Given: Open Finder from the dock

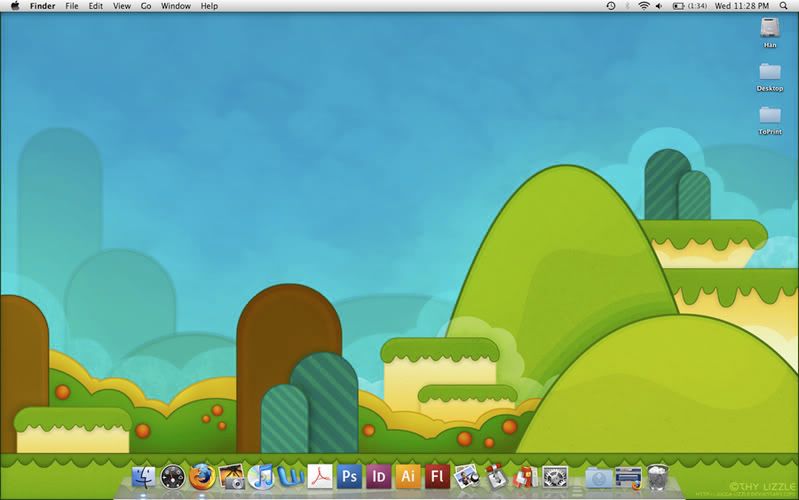Looking at the screenshot, I should coord(143,477).
